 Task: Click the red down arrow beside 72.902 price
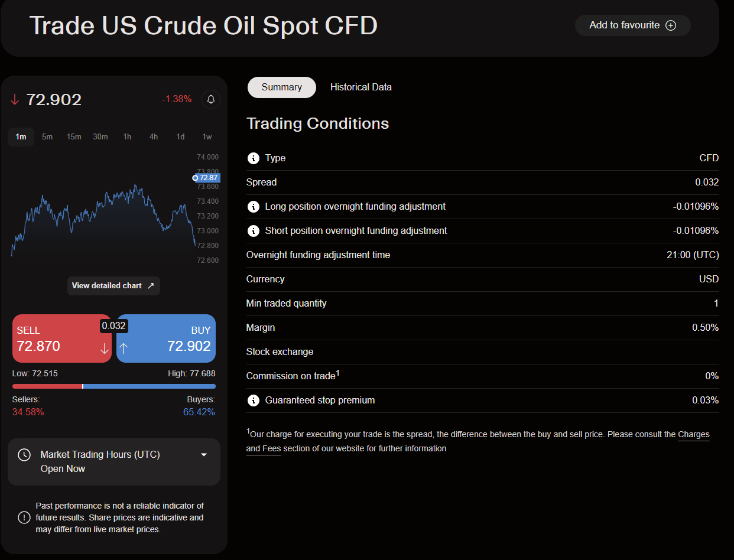(15, 100)
